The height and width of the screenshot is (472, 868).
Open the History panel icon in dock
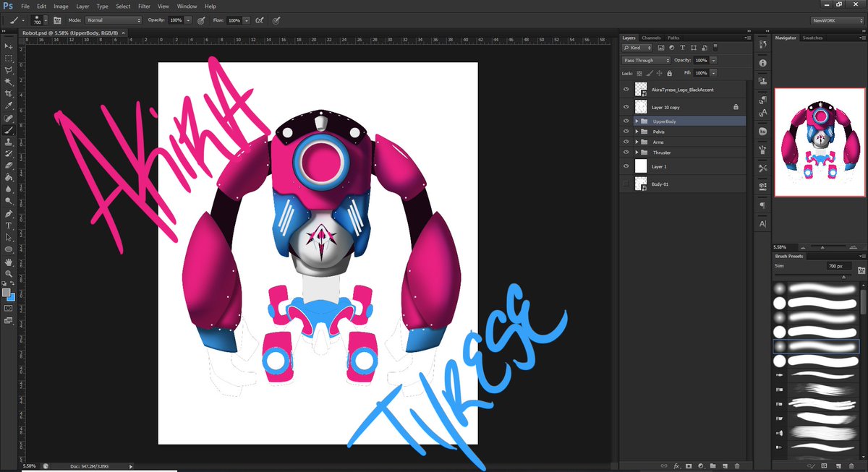[763, 46]
